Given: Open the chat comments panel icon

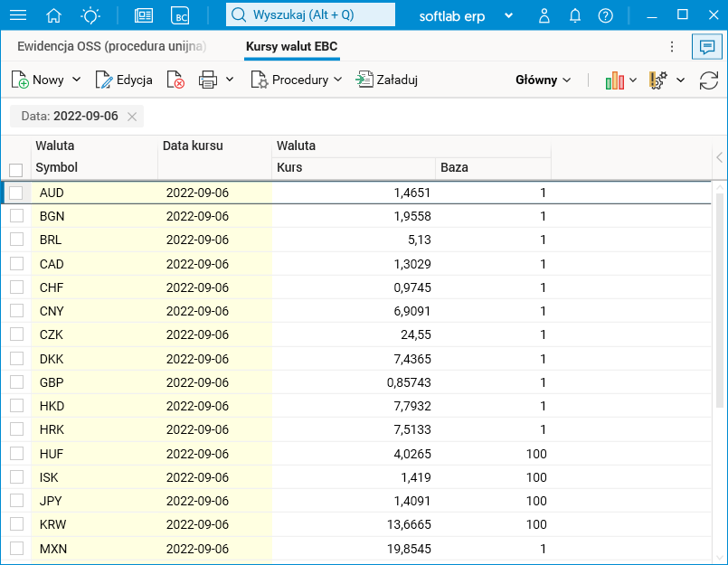Looking at the screenshot, I should coord(705,46).
